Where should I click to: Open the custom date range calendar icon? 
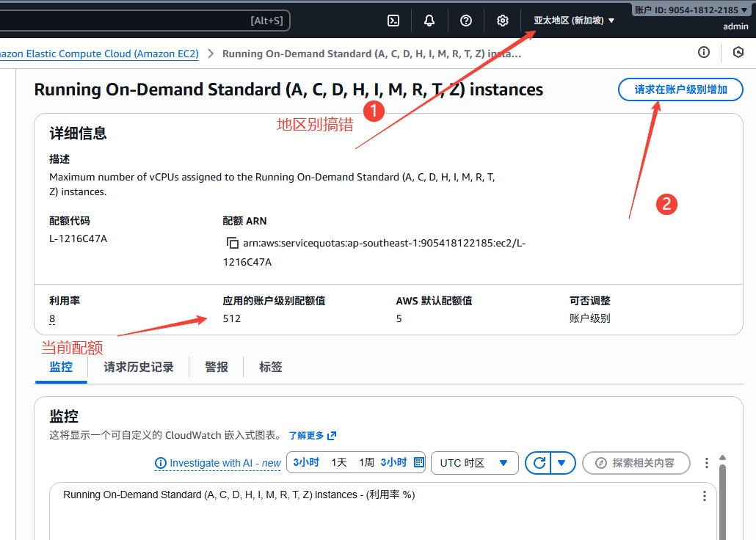(x=419, y=462)
